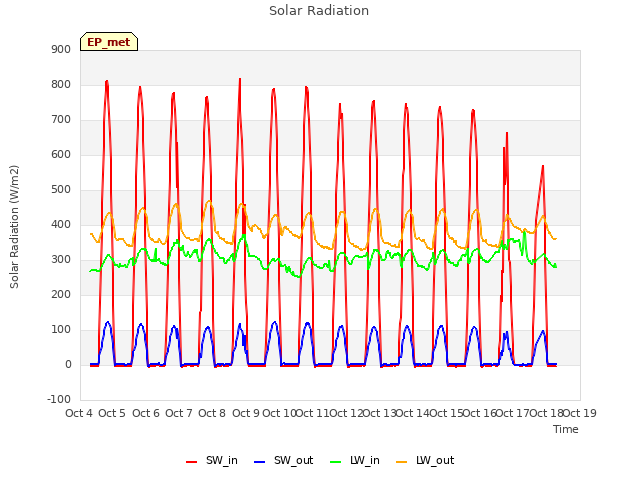This screenshot has height=480, width=640.
Task: Click the 0 y-axis tick label
Action: pos(68,364)
